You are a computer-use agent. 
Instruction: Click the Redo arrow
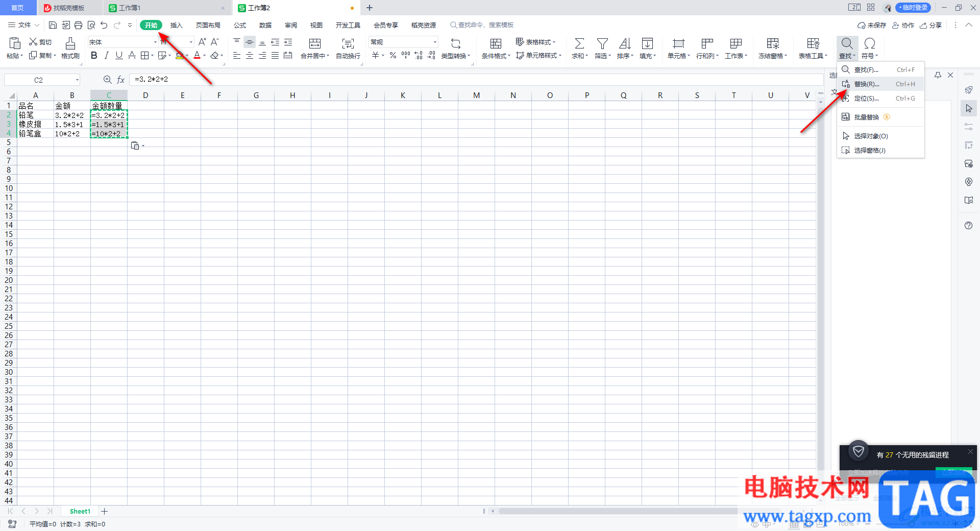tap(117, 25)
